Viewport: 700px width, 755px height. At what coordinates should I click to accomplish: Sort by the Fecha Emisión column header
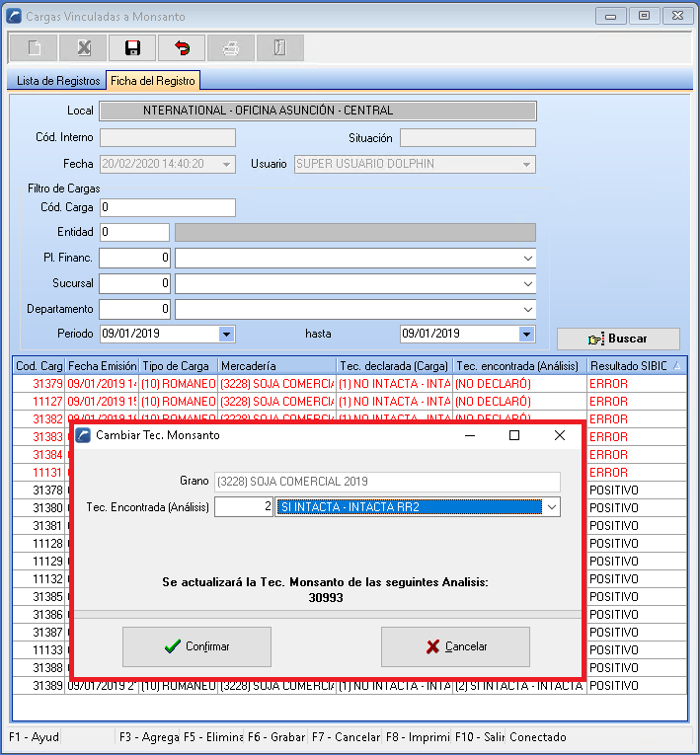pyautogui.click(x=102, y=366)
